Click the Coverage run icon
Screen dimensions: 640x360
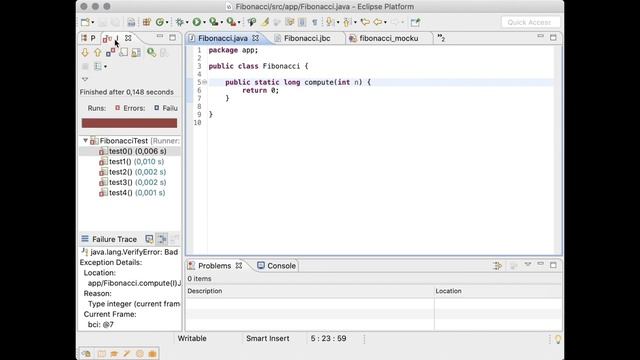pyautogui.click(x=213, y=22)
